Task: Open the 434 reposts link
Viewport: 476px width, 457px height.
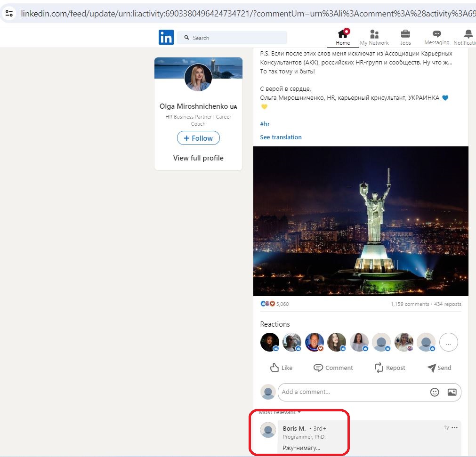Action: (x=447, y=304)
